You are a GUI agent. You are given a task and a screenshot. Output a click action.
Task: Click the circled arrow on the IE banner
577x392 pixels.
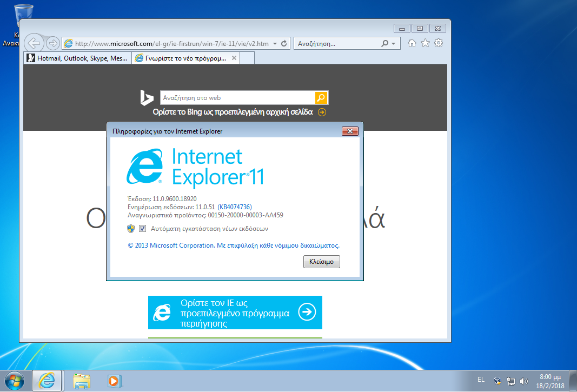click(307, 312)
